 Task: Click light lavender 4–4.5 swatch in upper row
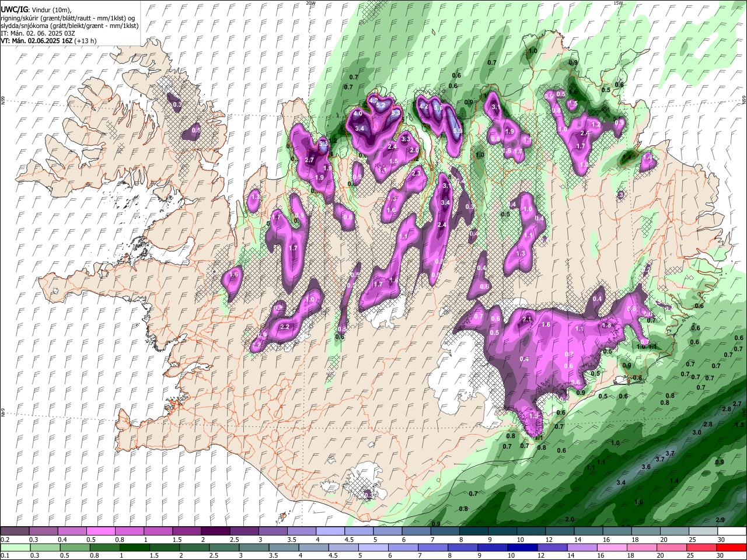[330, 531]
